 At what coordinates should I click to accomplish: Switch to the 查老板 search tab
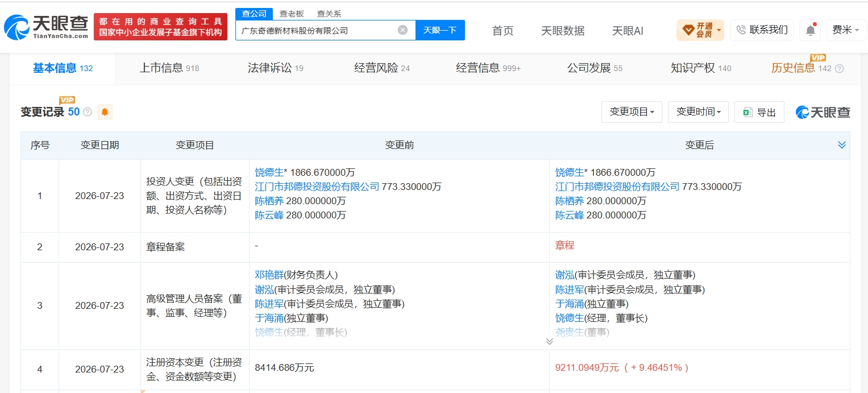tap(292, 14)
